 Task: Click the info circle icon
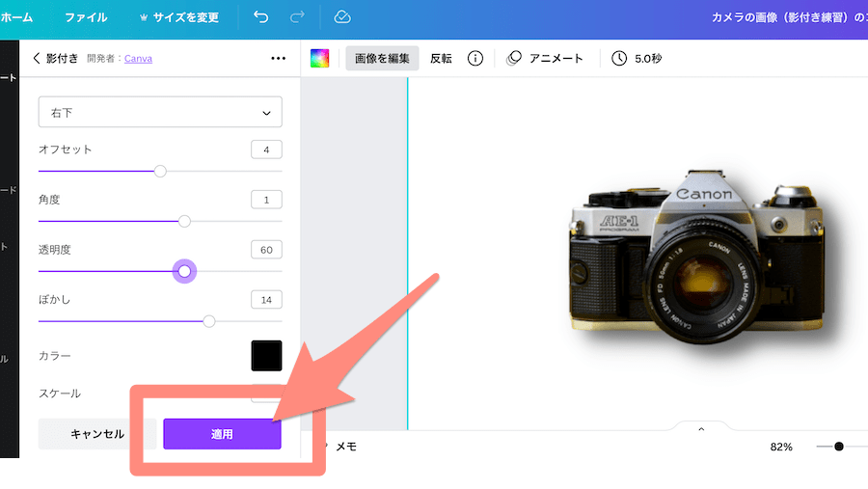click(x=475, y=58)
